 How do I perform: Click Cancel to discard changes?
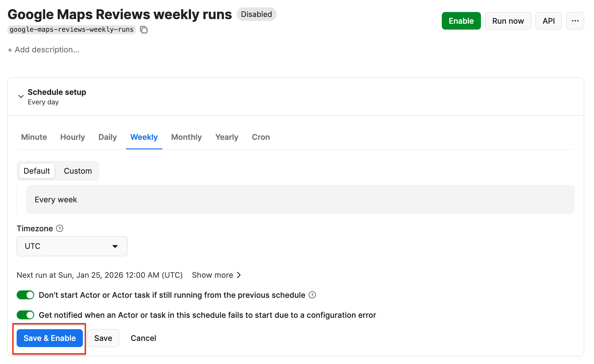143,338
